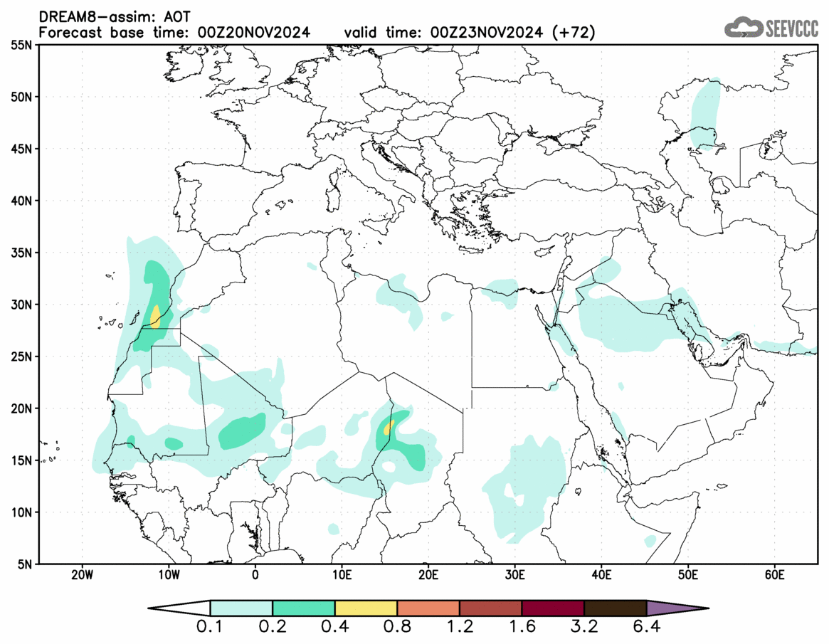Click the '10E' longitude label
The width and height of the screenshot is (829, 644).
coord(342,575)
